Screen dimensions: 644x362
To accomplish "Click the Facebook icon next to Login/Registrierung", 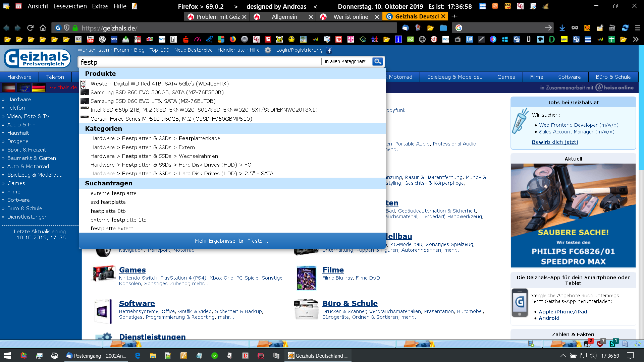I will click(x=329, y=51).
